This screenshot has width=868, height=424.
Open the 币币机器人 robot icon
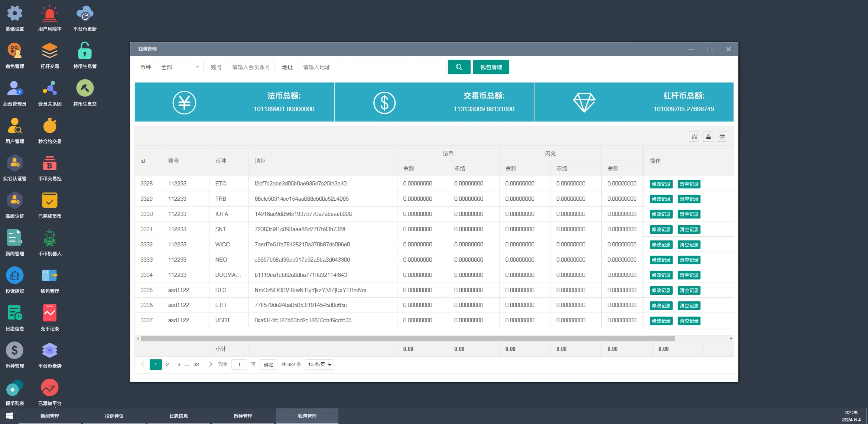pyautogui.click(x=49, y=239)
